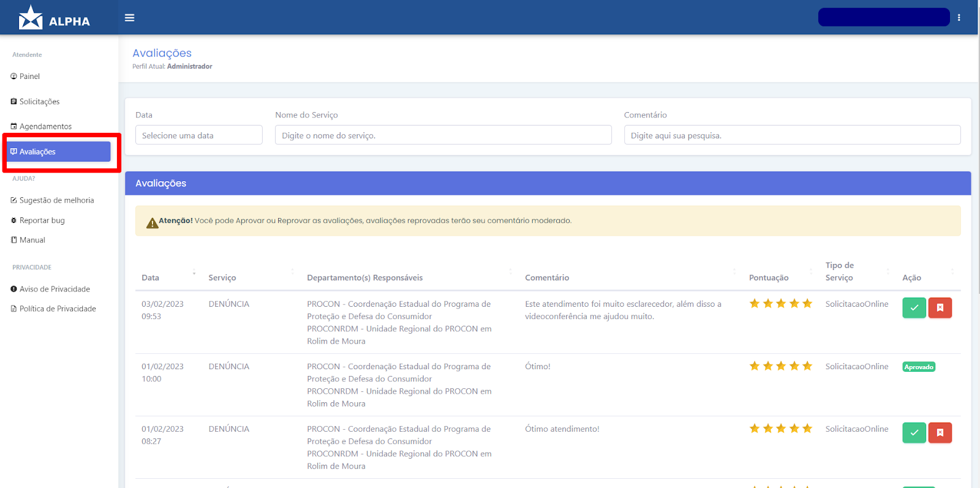Click the Selecione uma data field
The width and height of the screenshot is (980, 488).
click(x=199, y=135)
